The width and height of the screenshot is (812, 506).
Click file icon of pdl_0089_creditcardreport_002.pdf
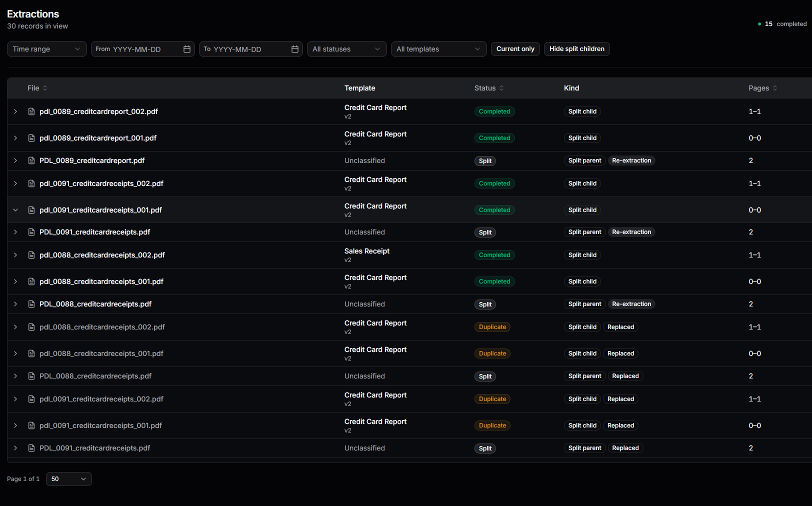click(x=31, y=111)
